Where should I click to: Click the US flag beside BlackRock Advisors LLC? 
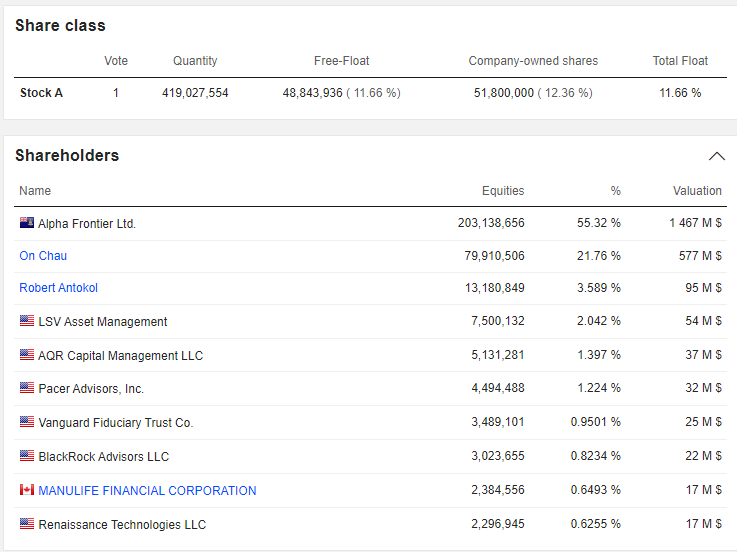click(x=27, y=456)
